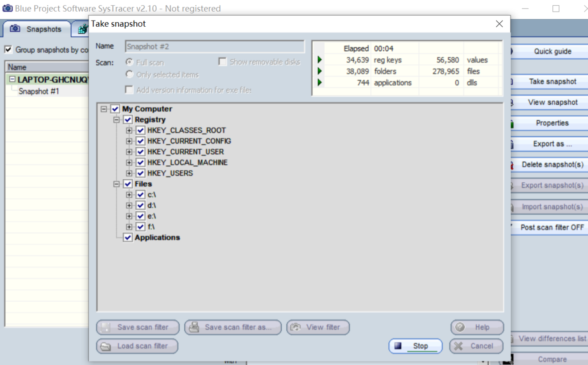Viewport: 588px width, 365px height.
Task: Select the Only selected items option
Action: pyautogui.click(x=129, y=74)
